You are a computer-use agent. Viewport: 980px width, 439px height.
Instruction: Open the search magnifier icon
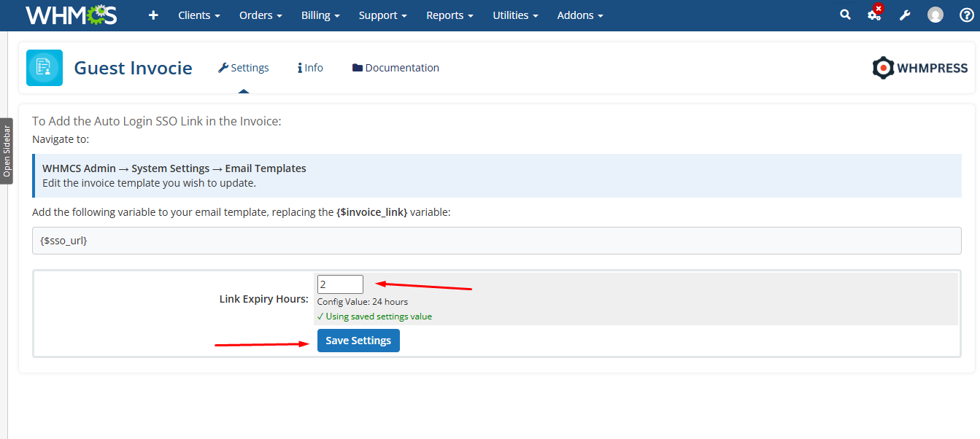845,15
